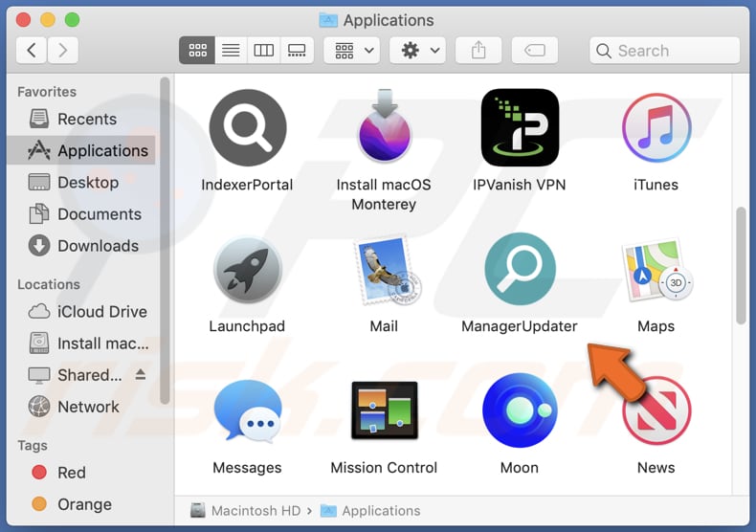Minimize the Finder window

coord(48,20)
